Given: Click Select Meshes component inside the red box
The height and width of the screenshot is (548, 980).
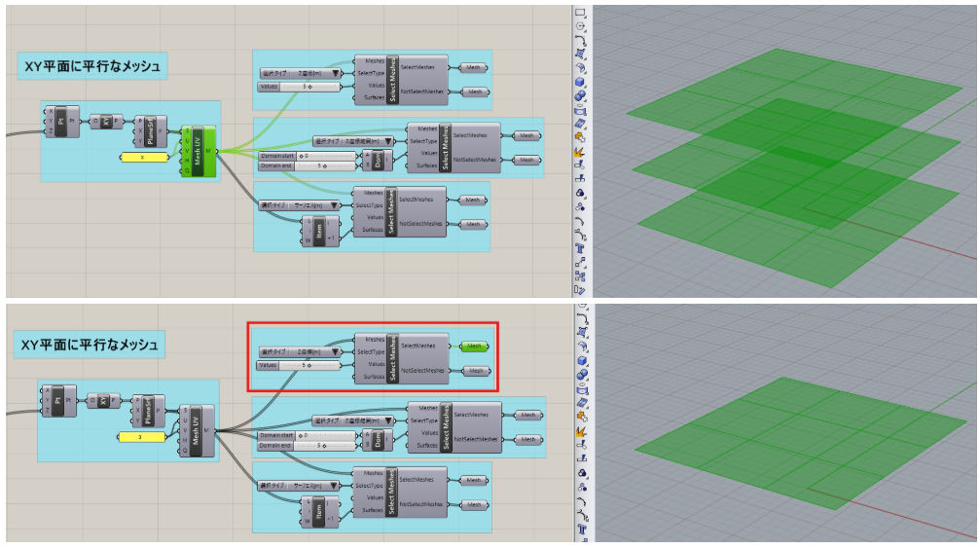Looking at the screenshot, I should click(x=392, y=357).
